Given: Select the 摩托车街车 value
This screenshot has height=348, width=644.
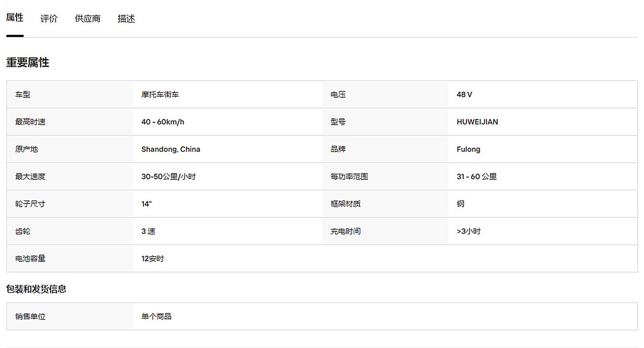Looking at the screenshot, I should point(160,94).
